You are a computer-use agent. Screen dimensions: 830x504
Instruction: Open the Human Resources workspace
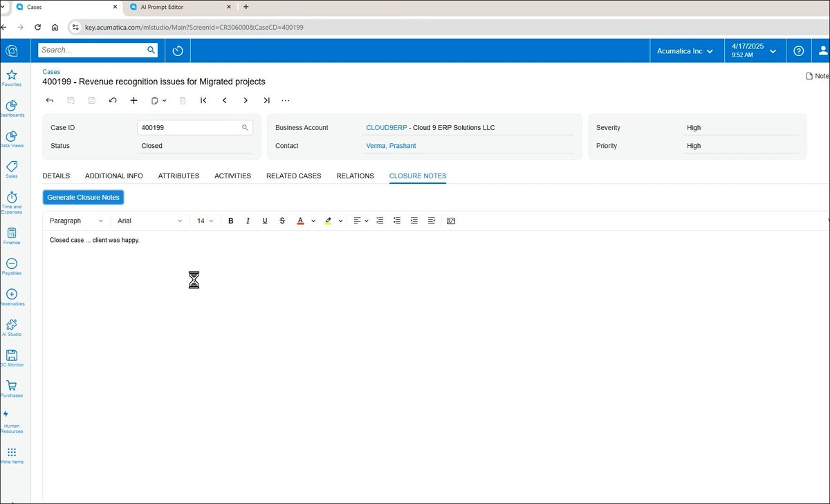coord(11,421)
